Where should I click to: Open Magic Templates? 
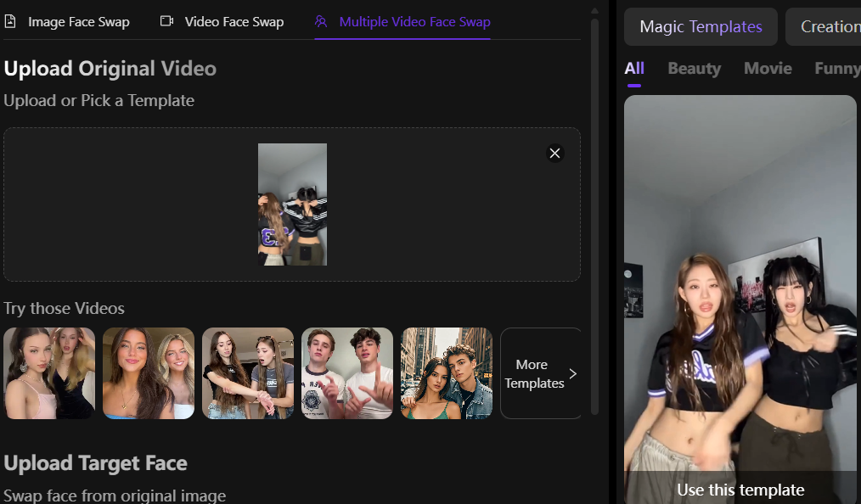700,26
